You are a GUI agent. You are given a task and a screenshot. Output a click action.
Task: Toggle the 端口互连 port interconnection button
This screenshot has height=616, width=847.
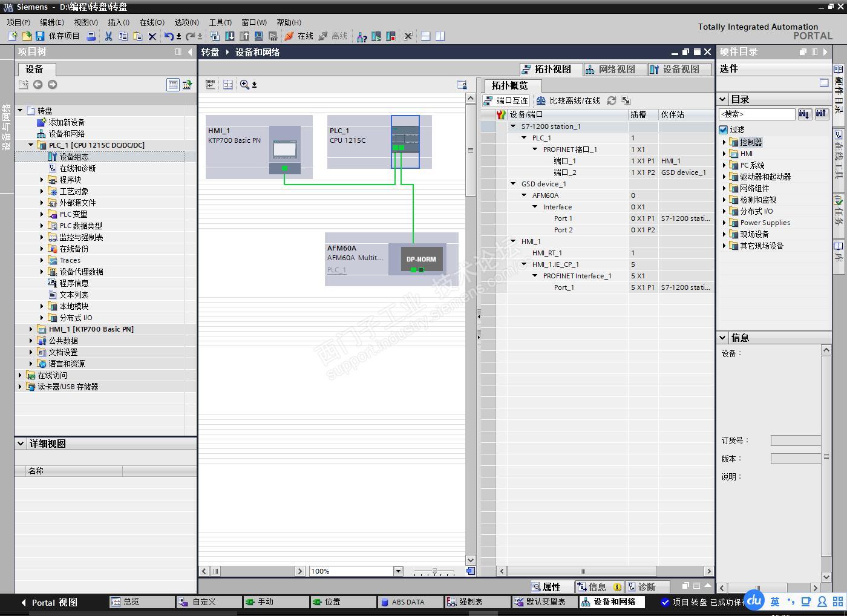pos(506,100)
